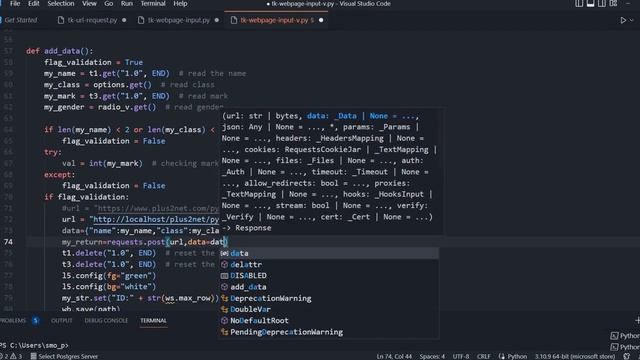Click Ln 74, Col 44 cursor position

pos(394,356)
